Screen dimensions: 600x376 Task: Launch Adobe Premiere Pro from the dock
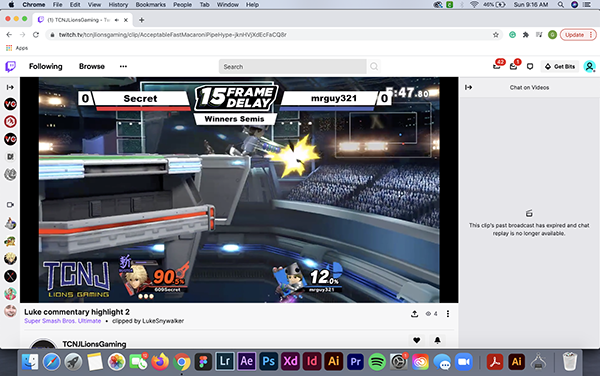[x=355, y=361]
